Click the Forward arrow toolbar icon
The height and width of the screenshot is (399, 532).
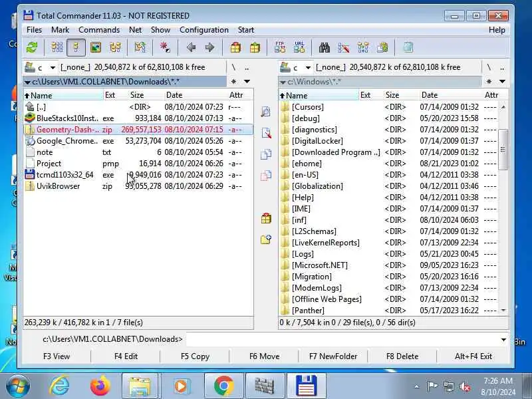pos(209,47)
